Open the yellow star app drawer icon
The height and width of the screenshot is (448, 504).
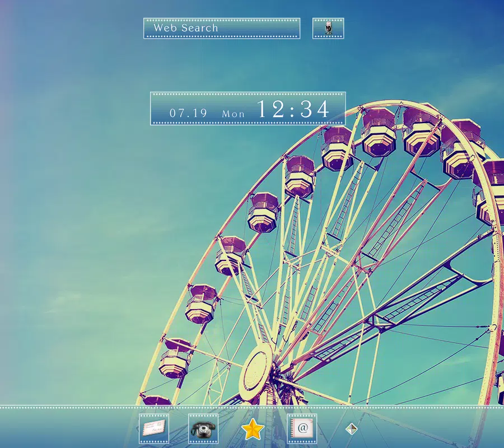pos(253,429)
